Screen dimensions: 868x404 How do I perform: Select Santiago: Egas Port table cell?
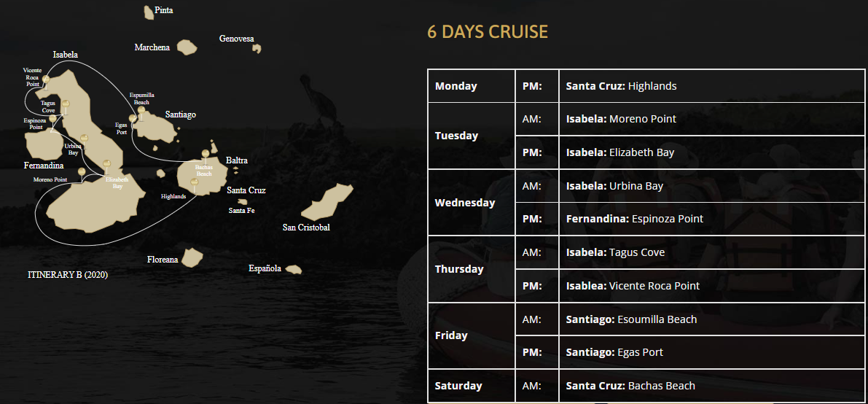point(711,352)
